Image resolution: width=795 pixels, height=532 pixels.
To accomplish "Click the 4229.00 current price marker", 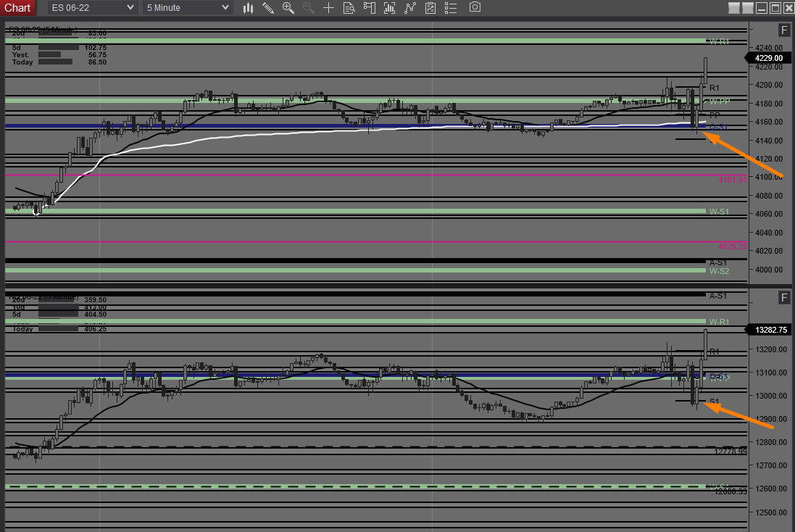I will pos(767,58).
